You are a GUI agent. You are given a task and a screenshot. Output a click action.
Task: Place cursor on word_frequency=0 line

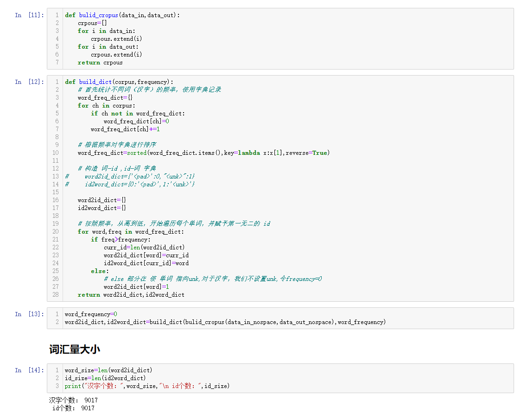91,314
